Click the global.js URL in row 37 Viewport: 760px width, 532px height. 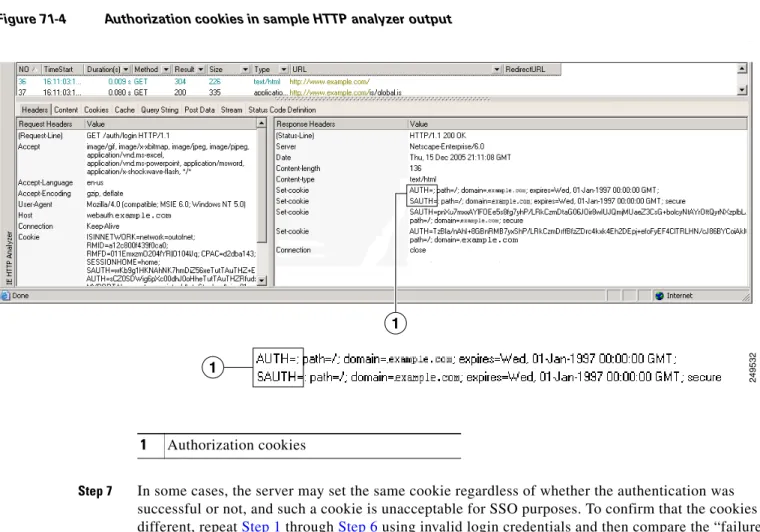pyautogui.click(x=345, y=93)
